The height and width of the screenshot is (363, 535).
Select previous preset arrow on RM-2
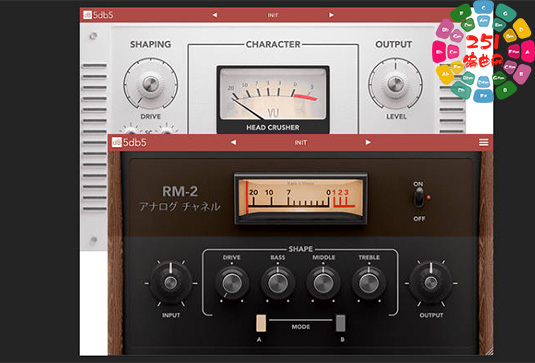point(233,142)
